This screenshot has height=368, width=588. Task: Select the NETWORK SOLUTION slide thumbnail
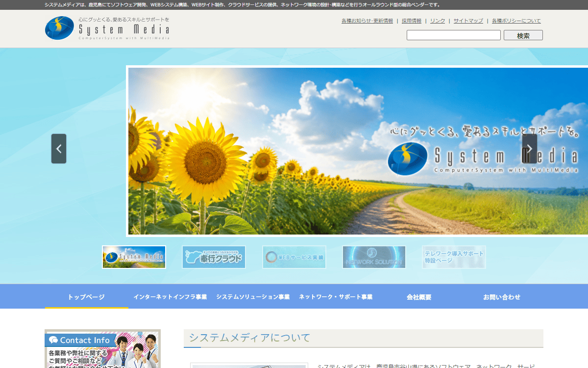pos(374,257)
